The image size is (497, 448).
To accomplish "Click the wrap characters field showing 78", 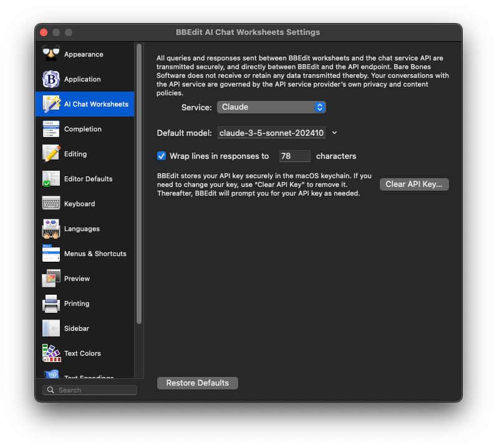I will [294, 156].
